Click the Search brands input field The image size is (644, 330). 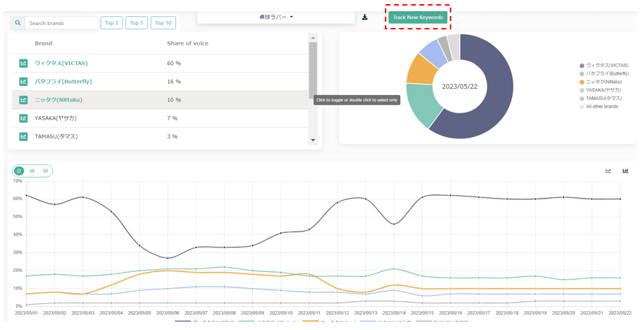pyautogui.click(x=61, y=23)
